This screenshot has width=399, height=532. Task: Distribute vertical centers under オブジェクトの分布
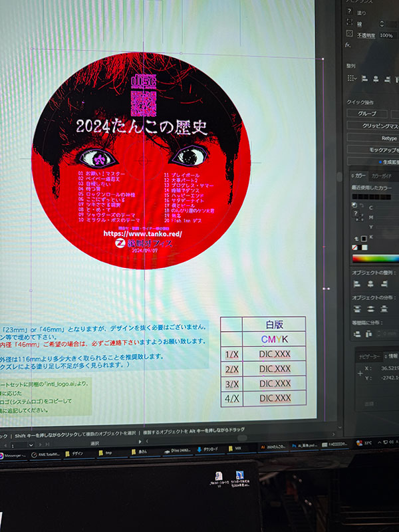(x=371, y=309)
